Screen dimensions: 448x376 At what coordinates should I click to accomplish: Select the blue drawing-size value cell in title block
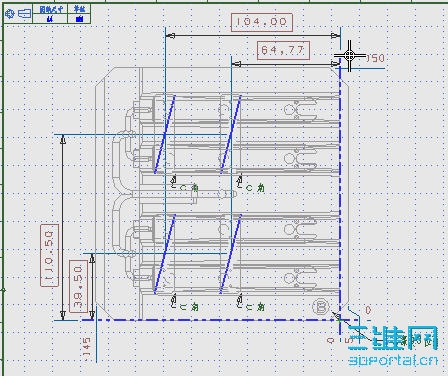pos(50,19)
